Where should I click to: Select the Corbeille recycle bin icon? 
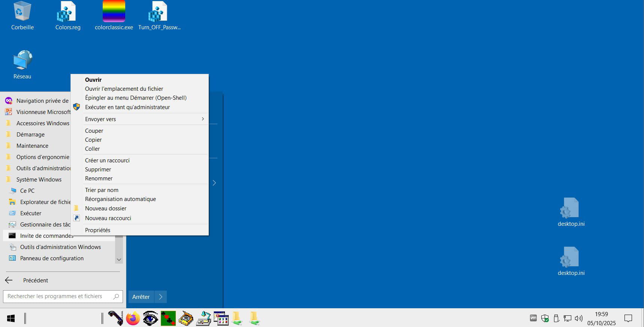coord(22,16)
